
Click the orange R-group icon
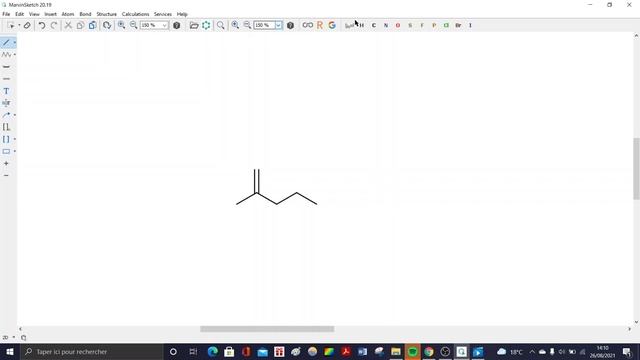[320, 25]
